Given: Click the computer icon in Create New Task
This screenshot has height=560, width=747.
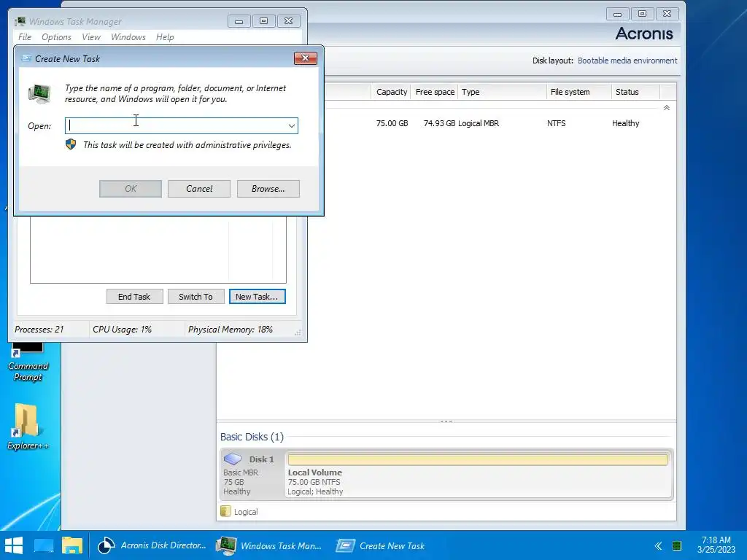Looking at the screenshot, I should [39, 93].
